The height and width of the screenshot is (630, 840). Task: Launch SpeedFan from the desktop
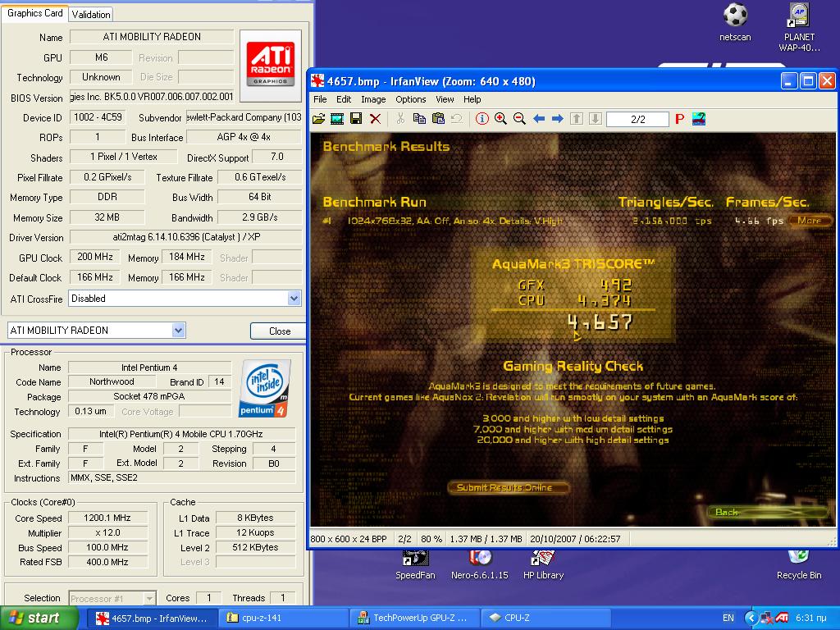click(415, 564)
